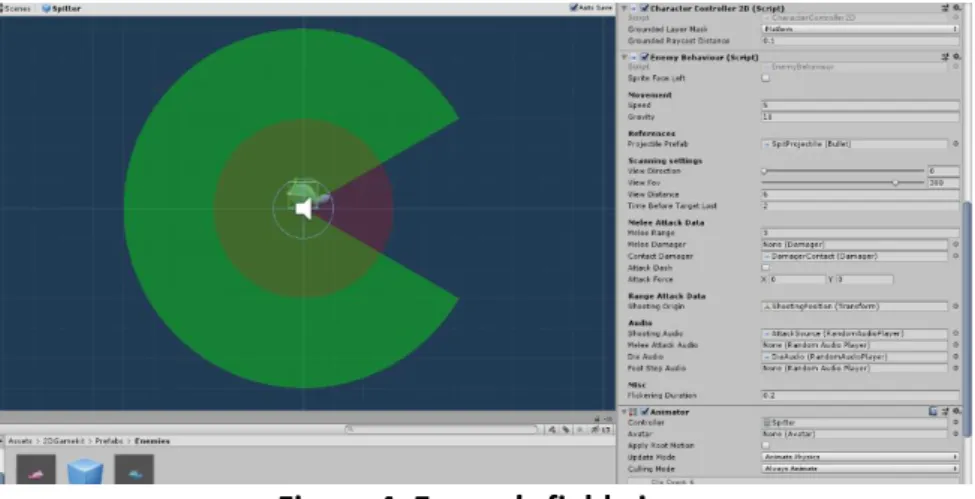Select the blue cube prefab thumbnail
975x499 pixels.
pyautogui.click(x=85, y=471)
